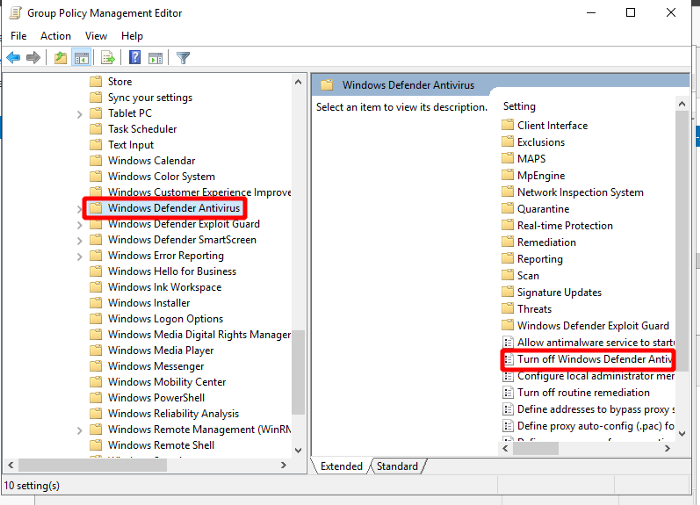Select Windows Hello for Business in tree

click(172, 271)
